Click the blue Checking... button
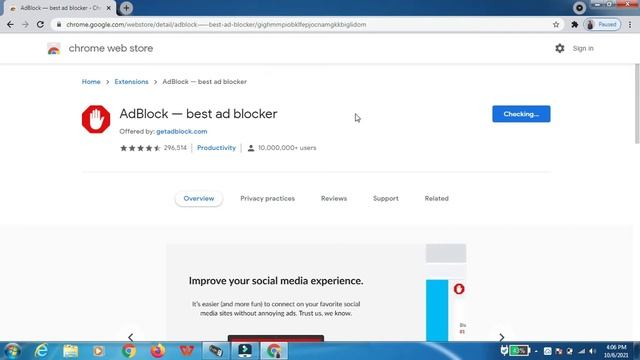Viewport: 640px width, 360px height. pyautogui.click(x=521, y=114)
